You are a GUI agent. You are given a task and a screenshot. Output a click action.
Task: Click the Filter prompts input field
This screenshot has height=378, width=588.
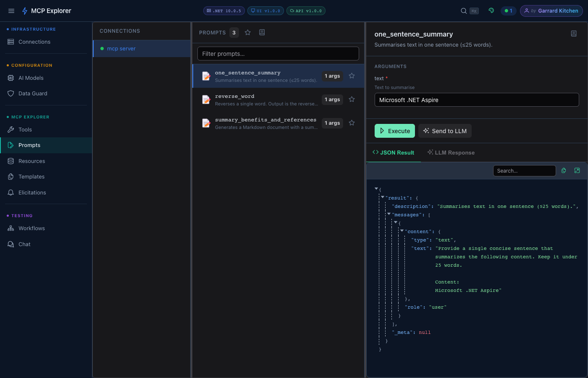click(278, 54)
